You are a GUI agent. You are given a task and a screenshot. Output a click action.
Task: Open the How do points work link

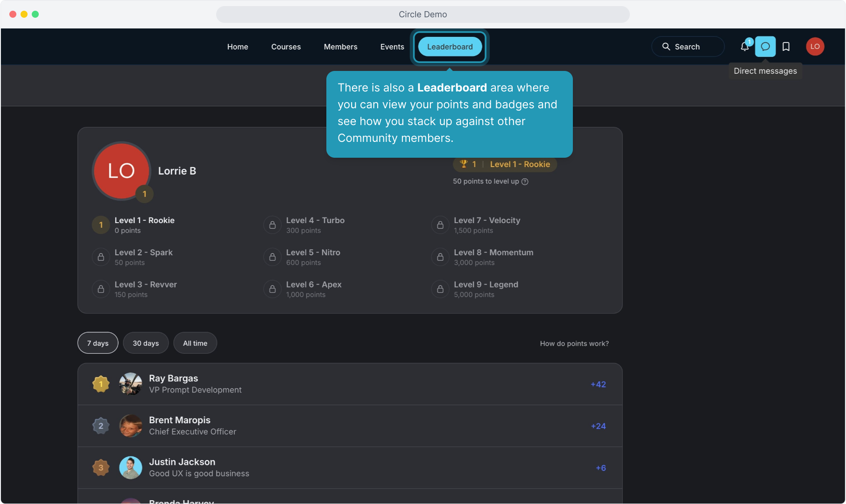tap(574, 343)
